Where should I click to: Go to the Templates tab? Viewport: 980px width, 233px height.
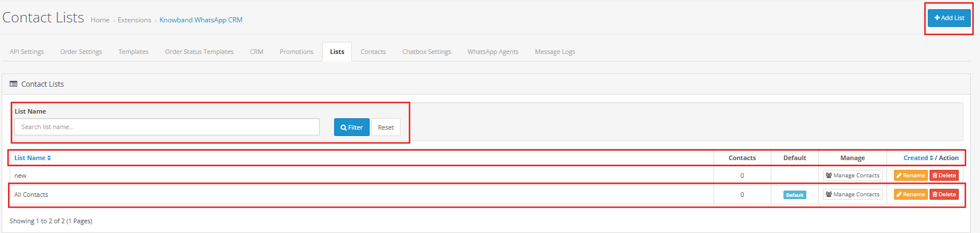[134, 52]
